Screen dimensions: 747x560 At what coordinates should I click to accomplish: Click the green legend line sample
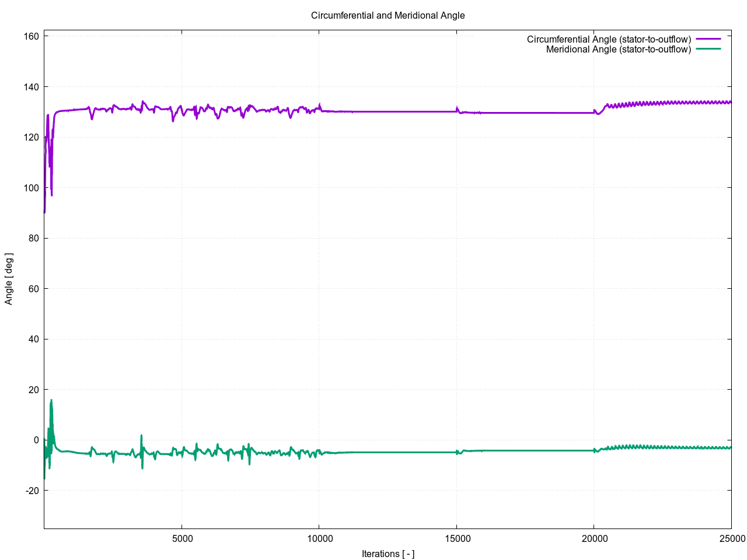pos(708,49)
